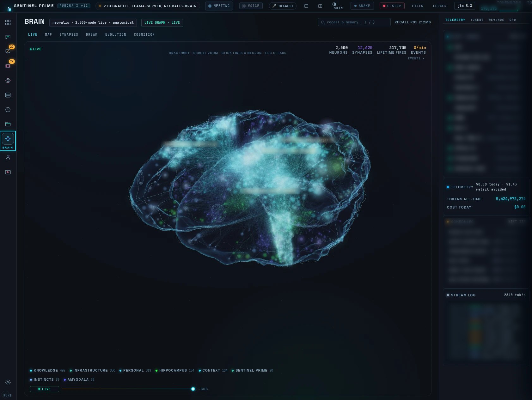
Task: Click the Aurora-X v11 version badge
Action: point(74,6)
